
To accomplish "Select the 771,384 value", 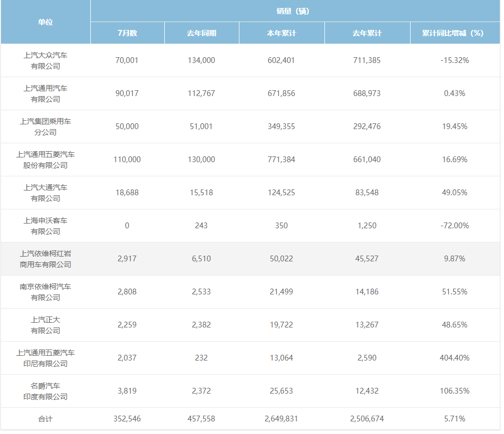I will (x=281, y=160).
